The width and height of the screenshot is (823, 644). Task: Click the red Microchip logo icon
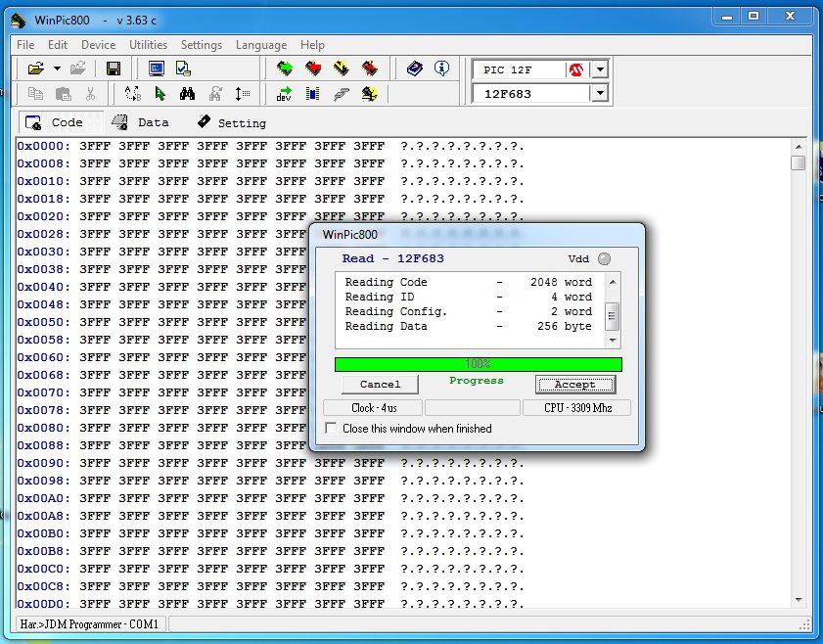(x=576, y=69)
